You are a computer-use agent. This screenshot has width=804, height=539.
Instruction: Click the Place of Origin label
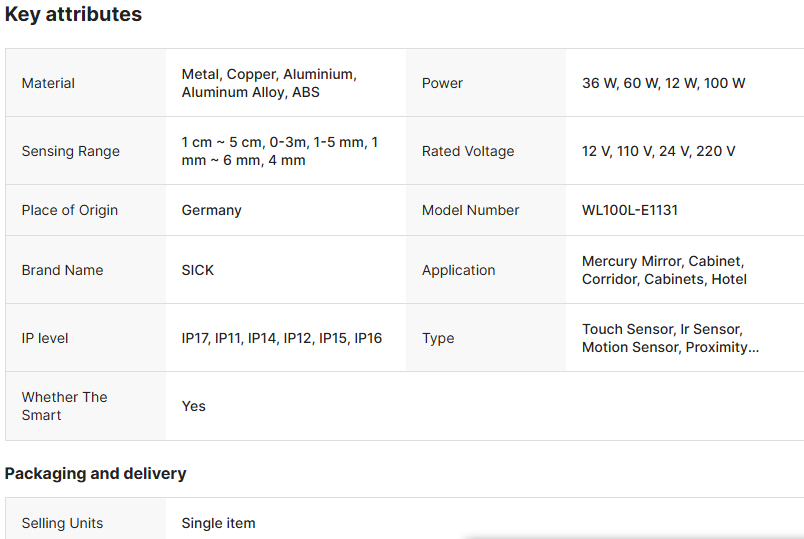pos(69,210)
